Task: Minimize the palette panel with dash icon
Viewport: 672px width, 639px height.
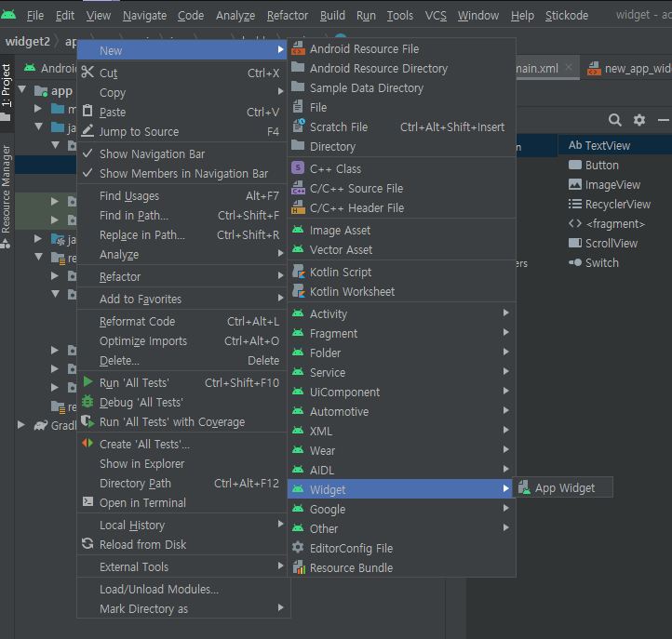Action: [x=663, y=120]
